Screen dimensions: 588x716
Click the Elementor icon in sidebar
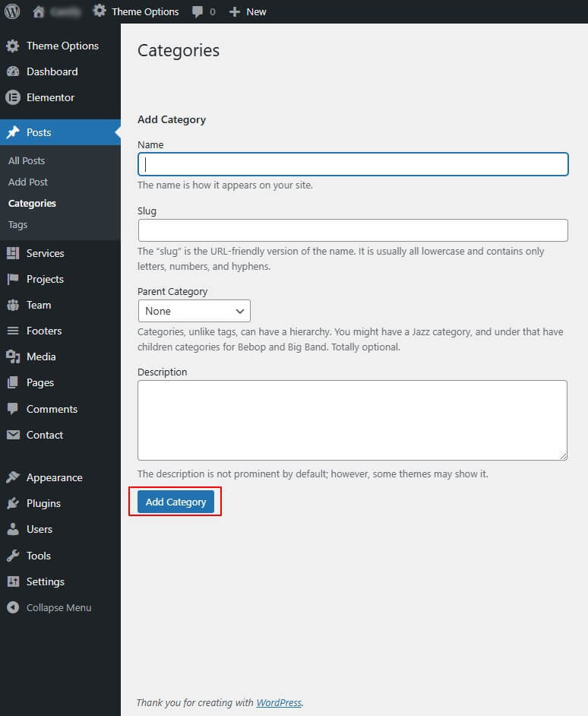click(x=13, y=97)
